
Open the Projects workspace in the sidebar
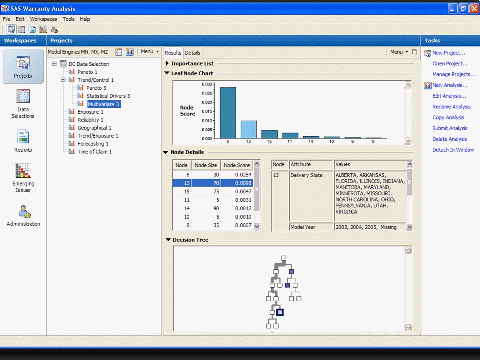(x=23, y=66)
